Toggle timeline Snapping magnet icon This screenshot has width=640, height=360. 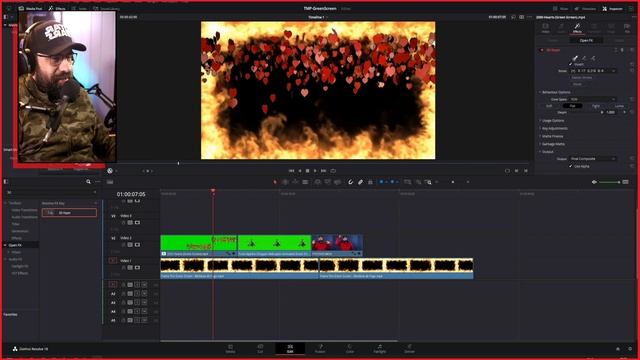point(350,182)
